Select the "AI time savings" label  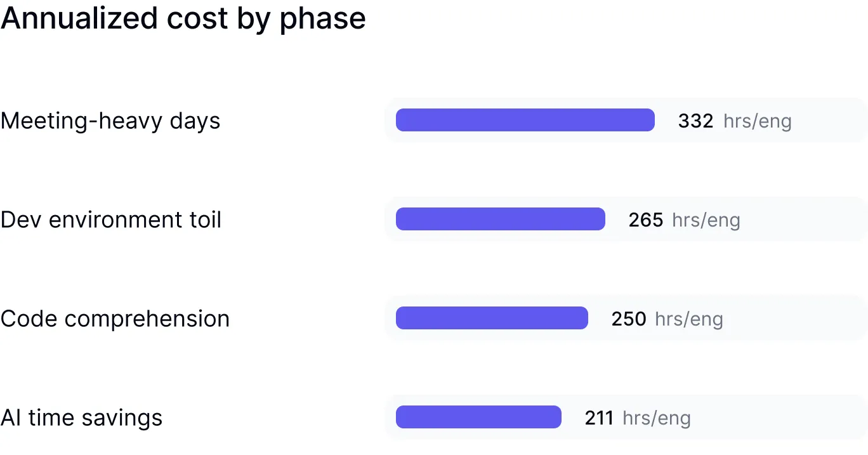point(82,418)
